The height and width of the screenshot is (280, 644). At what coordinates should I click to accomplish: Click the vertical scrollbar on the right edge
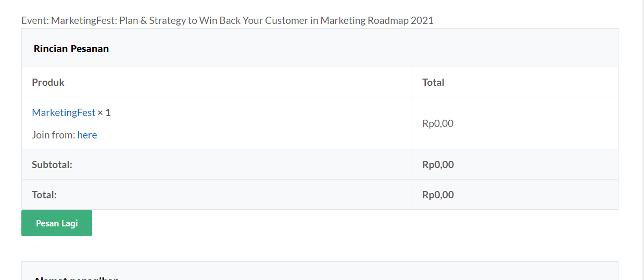[x=643, y=140]
